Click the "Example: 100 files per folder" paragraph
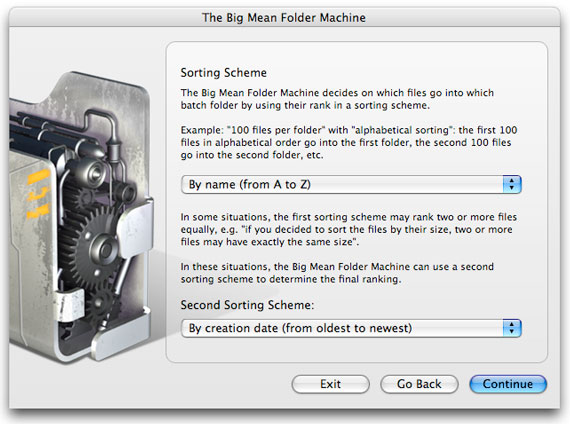This screenshot has height=424, width=570. pyautogui.click(x=349, y=143)
